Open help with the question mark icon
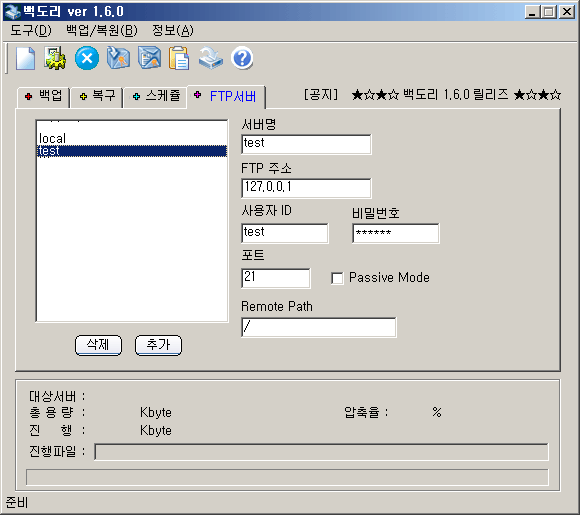This screenshot has height=515, width=580. click(242, 58)
